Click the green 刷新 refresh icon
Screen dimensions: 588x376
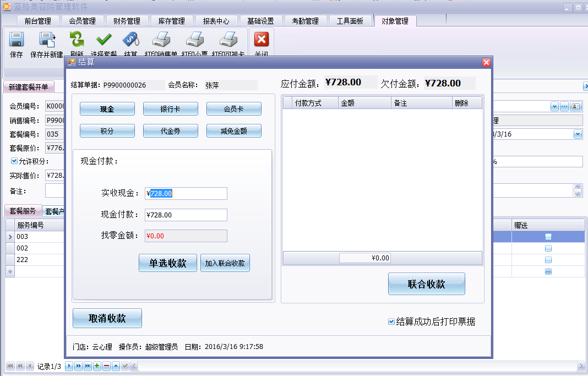77,40
